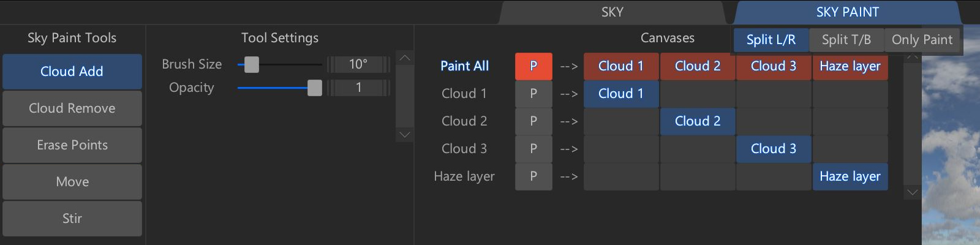
Task: Select the Only Paint view mode
Action: point(922,40)
